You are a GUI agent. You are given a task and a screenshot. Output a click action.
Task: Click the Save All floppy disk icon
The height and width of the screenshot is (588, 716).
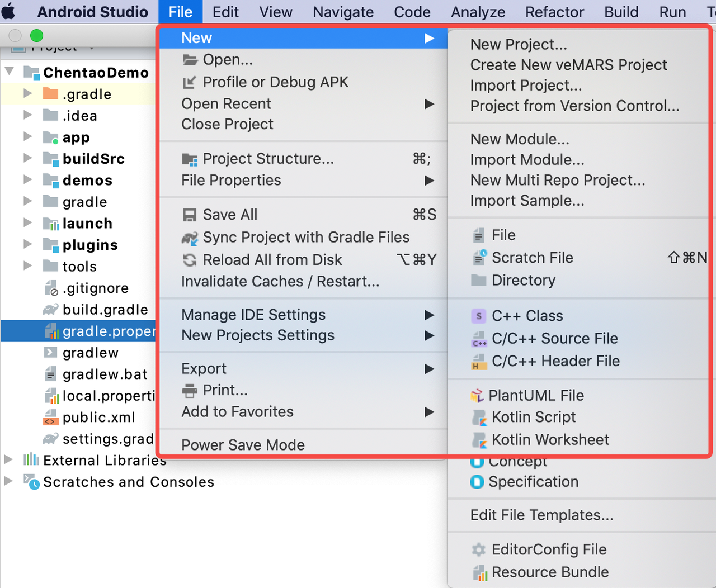click(x=190, y=215)
